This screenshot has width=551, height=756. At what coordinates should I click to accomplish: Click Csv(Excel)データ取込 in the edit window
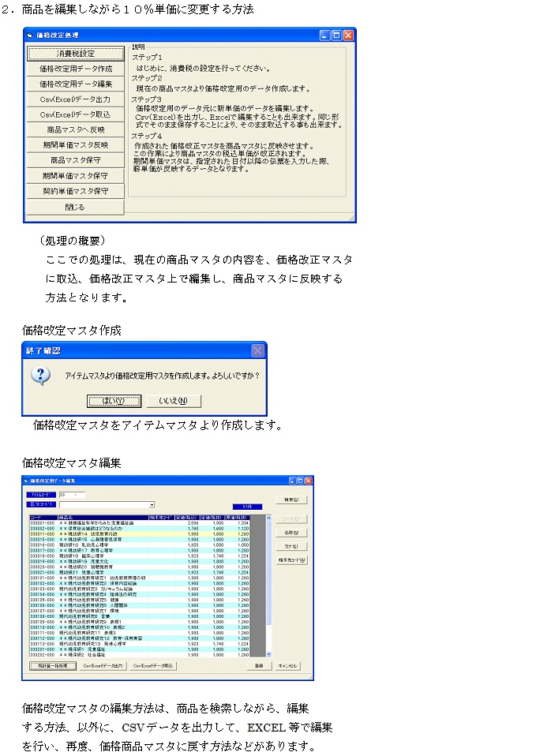153,666
